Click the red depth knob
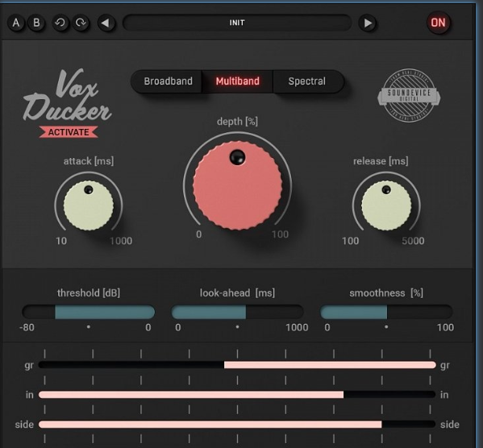 [237, 185]
